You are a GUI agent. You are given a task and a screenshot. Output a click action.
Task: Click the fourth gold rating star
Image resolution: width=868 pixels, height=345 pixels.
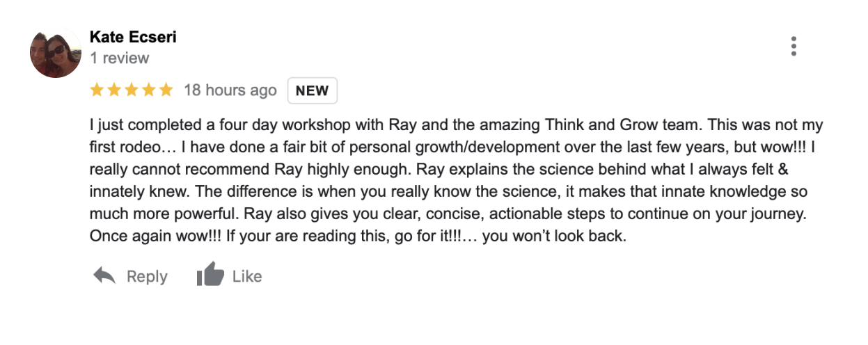148,90
